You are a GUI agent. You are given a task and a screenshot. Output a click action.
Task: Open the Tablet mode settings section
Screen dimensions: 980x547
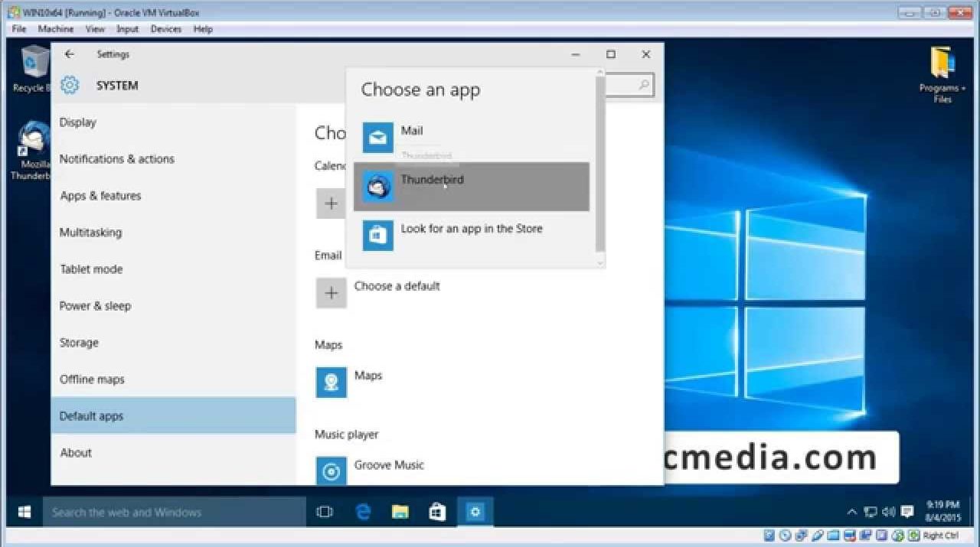pos(91,269)
